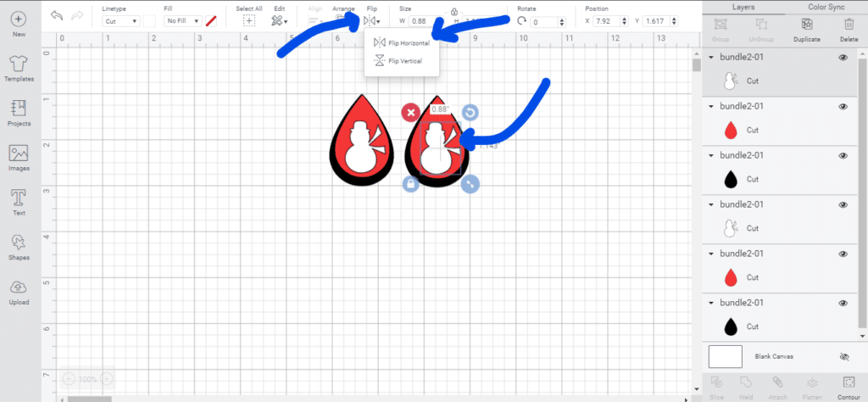Click the New project plus icon
This screenshot has height=402, width=868.
(19, 20)
